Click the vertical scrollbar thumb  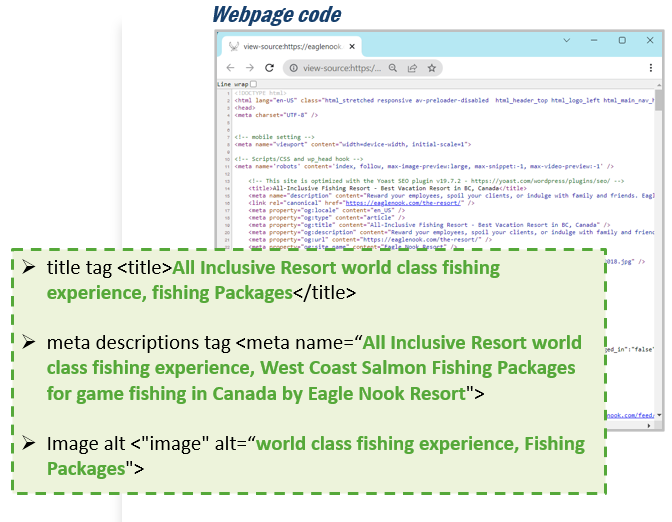(x=659, y=99)
